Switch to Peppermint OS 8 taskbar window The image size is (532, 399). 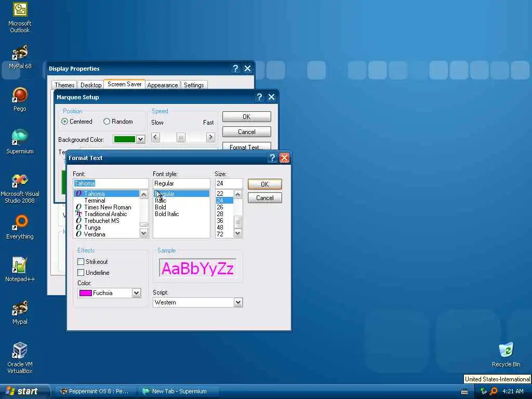pyautogui.click(x=95, y=391)
